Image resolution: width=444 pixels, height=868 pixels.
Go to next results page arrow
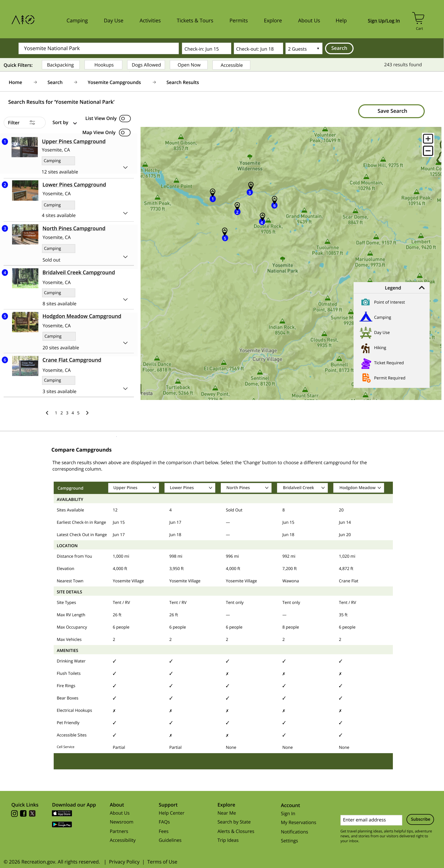[x=87, y=413]
